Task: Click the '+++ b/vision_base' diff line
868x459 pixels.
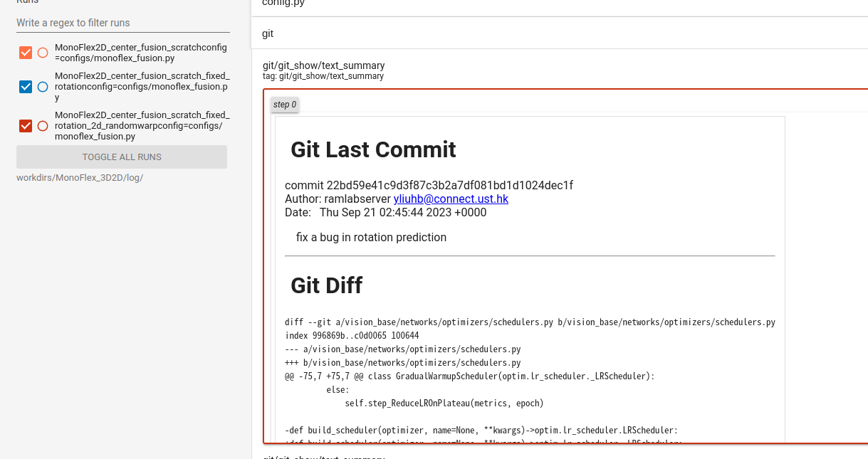Action: (x=403, y=363)
